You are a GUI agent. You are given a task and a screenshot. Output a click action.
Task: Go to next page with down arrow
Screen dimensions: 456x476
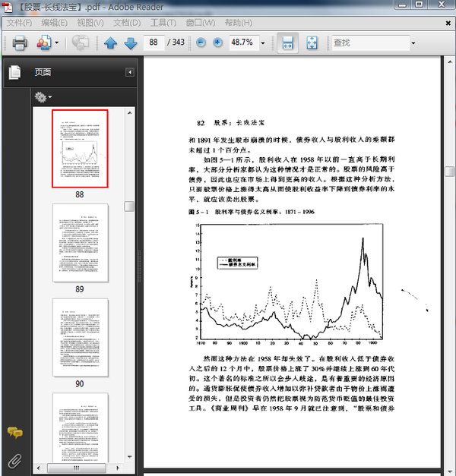point(131,43)
